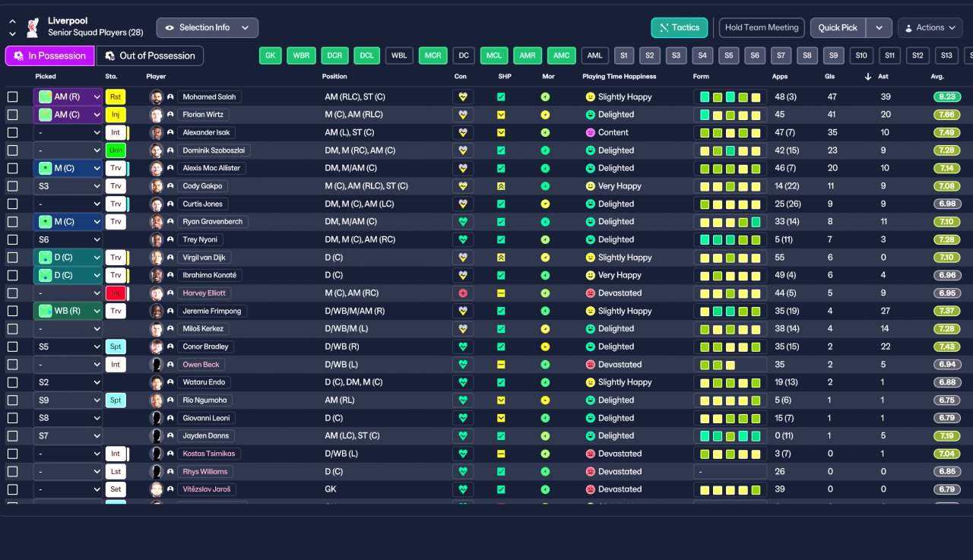The height and width of the screenshot is (560, 973).
Task: Sort by the Apps column header
Action: [780, 77]
